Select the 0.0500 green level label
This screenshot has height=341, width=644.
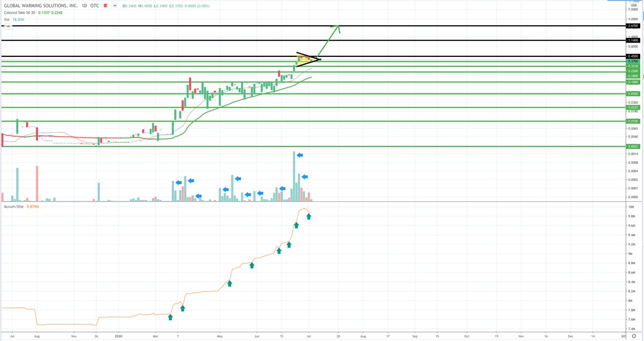(634, 94)
